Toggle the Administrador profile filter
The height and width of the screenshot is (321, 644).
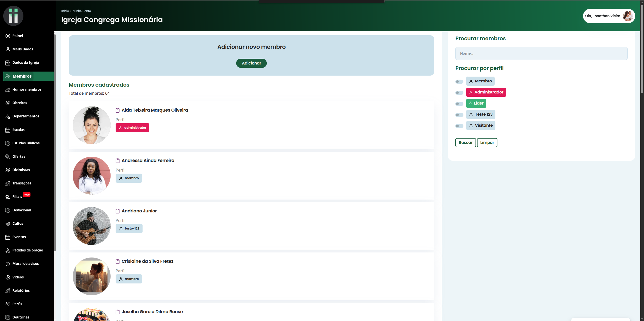(x=459, y=92)
